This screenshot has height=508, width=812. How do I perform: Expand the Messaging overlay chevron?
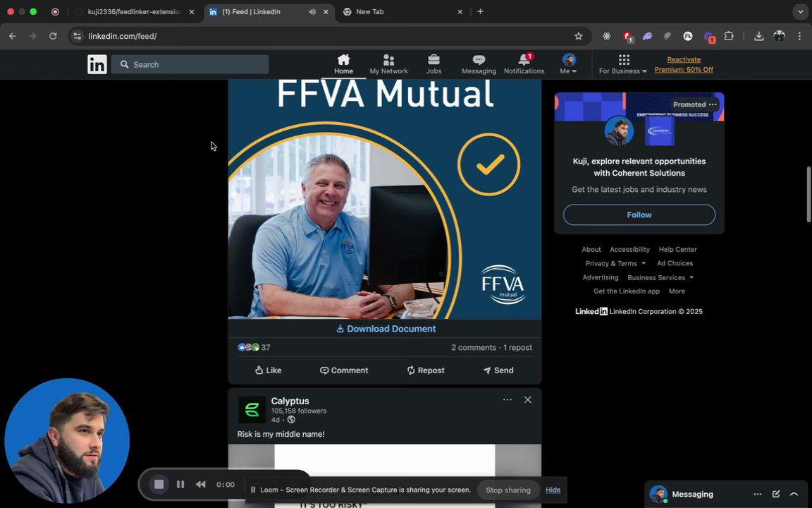pyautogui.click(x=794, y=494)
